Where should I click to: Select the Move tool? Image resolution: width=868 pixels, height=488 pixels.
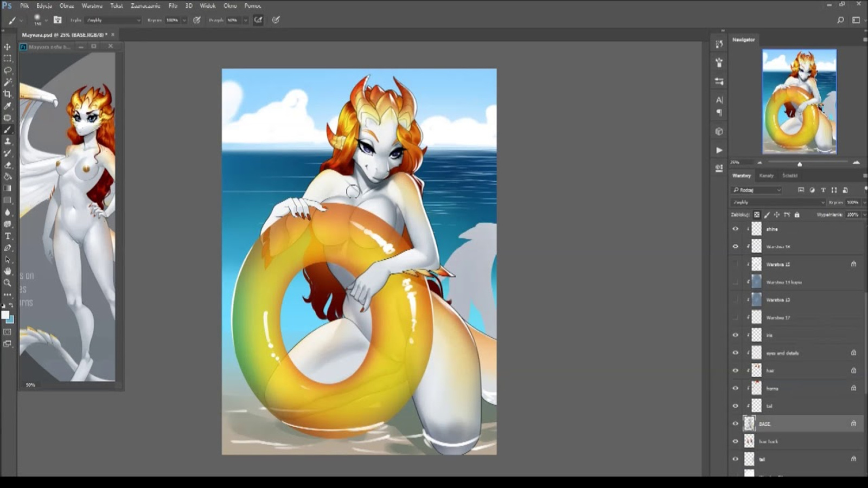[x=8, y=47]
